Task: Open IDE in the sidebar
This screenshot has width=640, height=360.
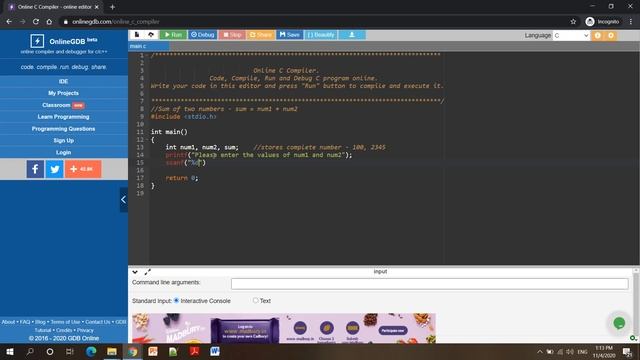Action: click(x=63, y=81)
